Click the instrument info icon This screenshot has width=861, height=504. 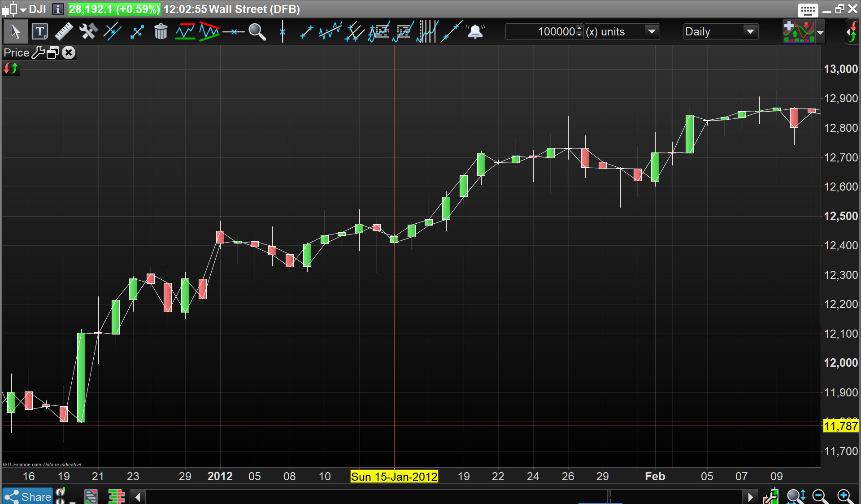(x=58, y=9)
